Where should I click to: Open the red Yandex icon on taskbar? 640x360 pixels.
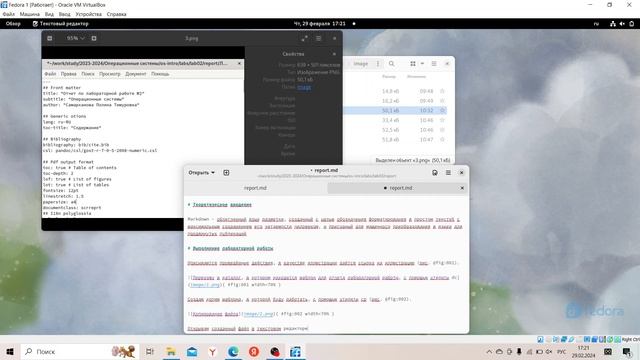(254, 351)
